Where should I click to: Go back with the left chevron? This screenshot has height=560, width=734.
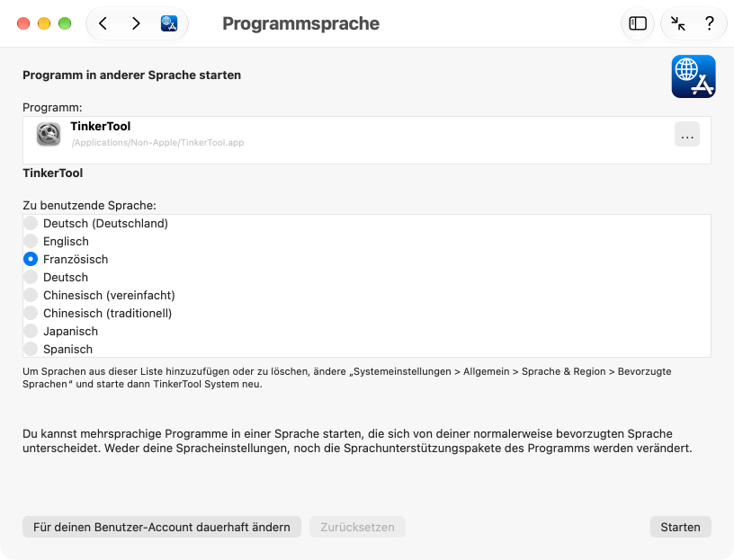point(103,23)
